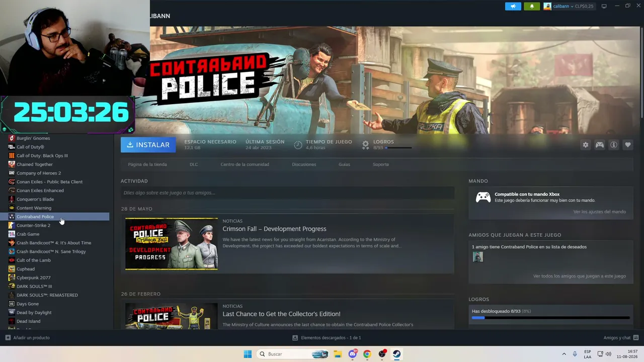Image resolution: width=644 pixels, height=362 pixels.
Task: Click the plus icon for Añadir un producto
Action: tap(8, 338)
